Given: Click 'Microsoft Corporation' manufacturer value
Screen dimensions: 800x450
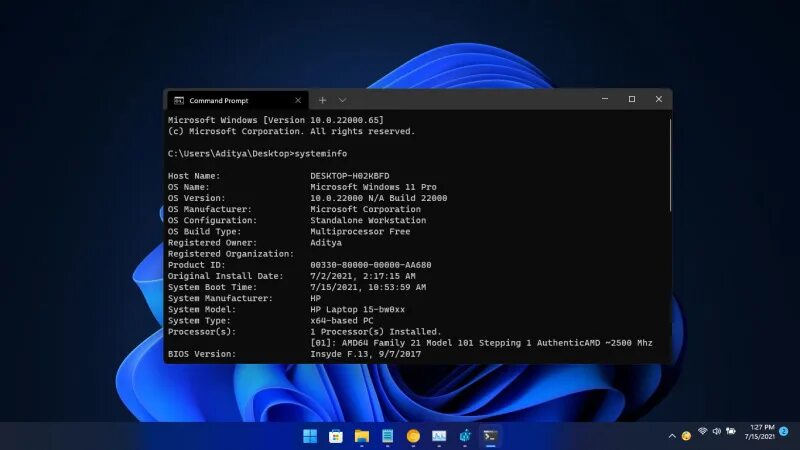Looking at the screenshot, I should point(365,209).
